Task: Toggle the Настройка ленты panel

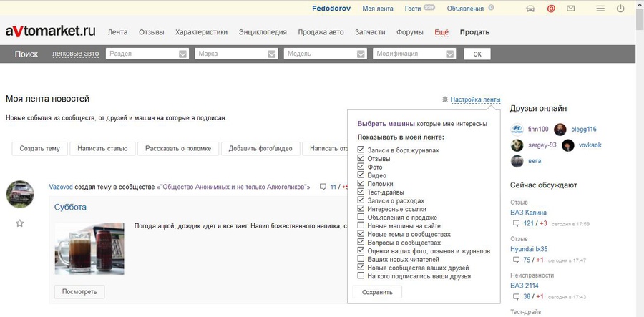Action: tap(475, 99)
